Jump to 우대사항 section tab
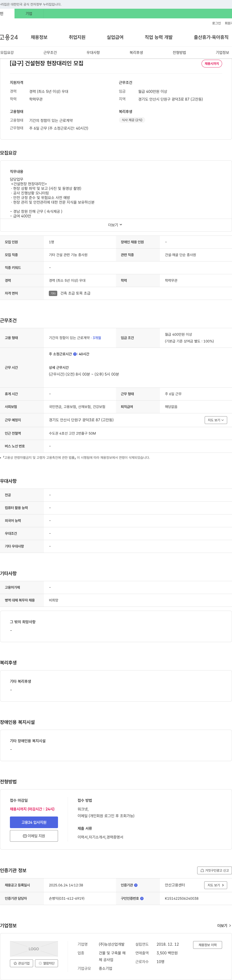This screenshot has width=232, height=980. point(93,52)
